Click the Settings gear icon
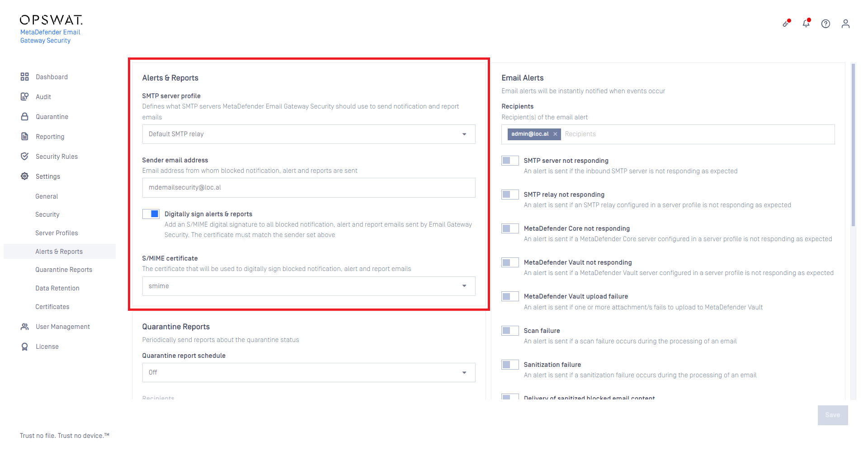 click(x=24, y=176)
